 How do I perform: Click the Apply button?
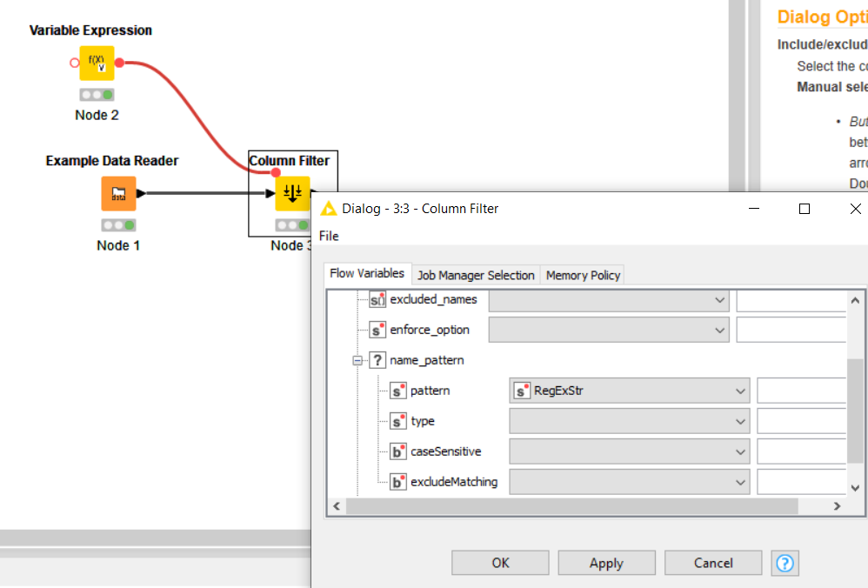606,563
